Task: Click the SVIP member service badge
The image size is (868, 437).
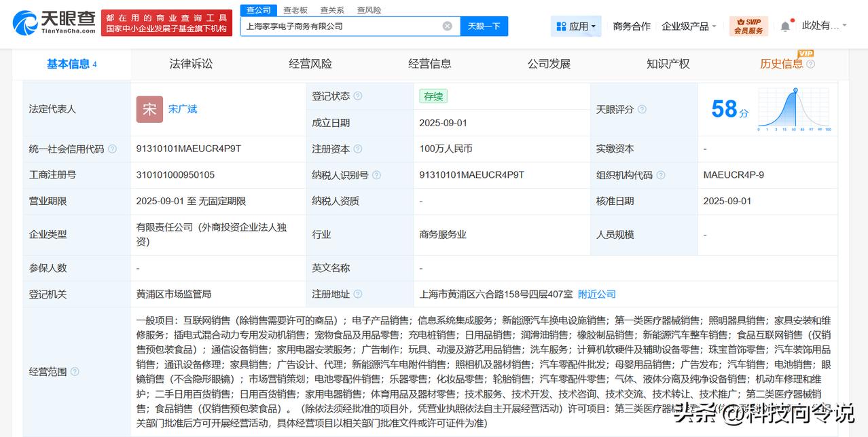Action: (748, 26)
